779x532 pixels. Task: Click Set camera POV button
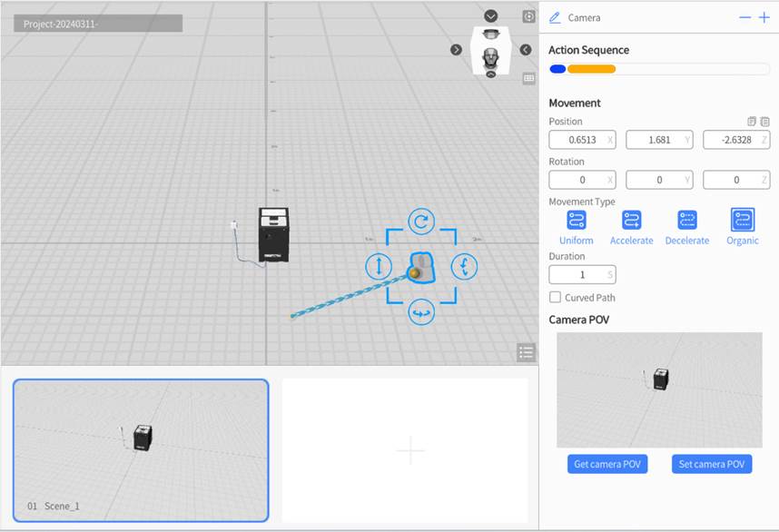[712, 464]
